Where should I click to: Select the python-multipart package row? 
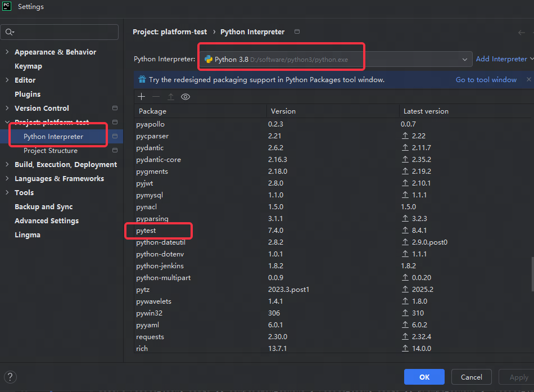tap(333, 277)
